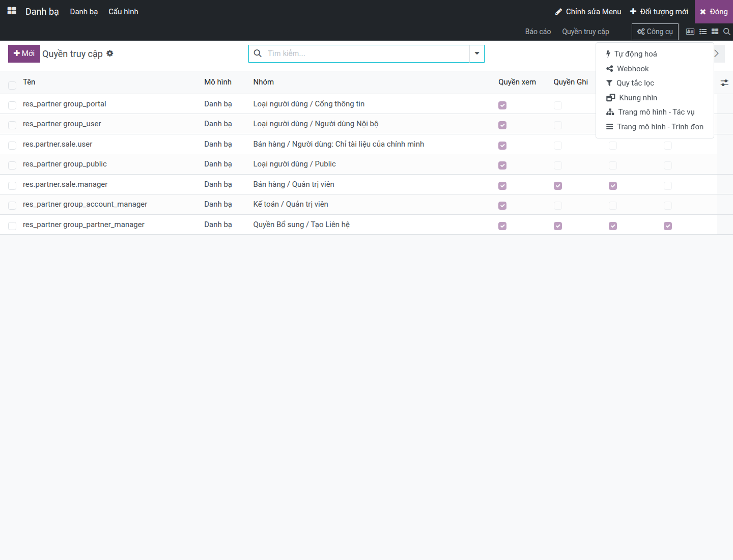This screenshot has width=733, height=560.
Task: Select the res_partner group_portal row checkbox
Action: (12, 105)
